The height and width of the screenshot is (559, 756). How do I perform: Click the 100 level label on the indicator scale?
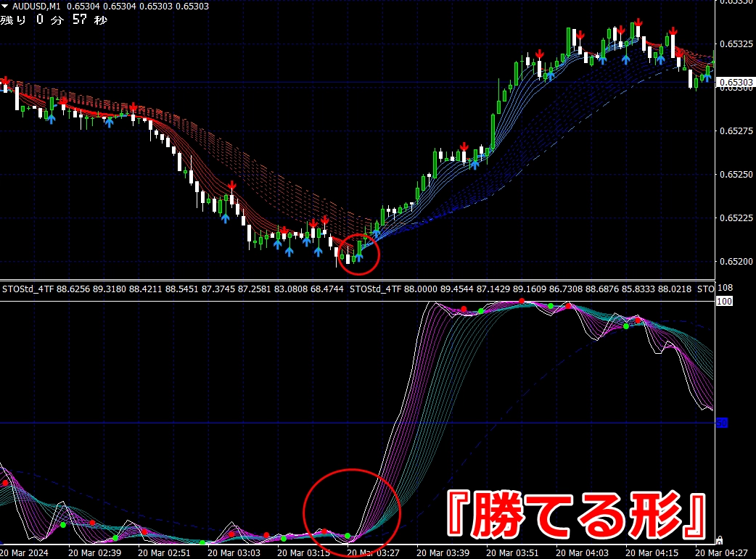725,301
